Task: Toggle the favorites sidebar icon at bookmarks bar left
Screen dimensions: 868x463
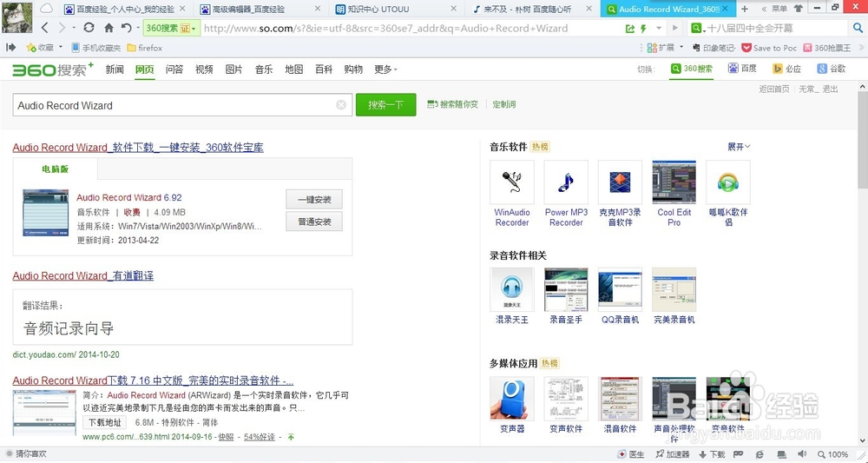Action: (x=10, y=48)
